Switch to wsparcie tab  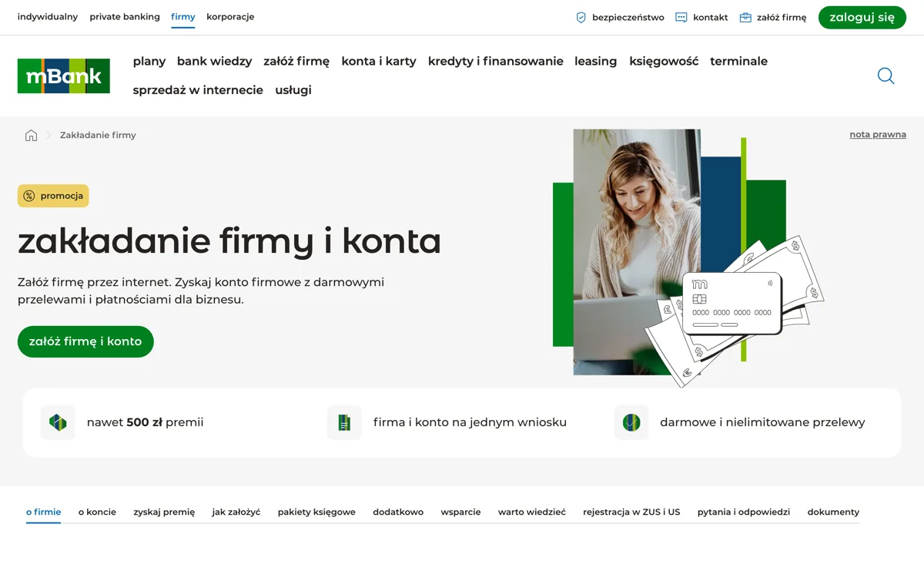point(460,512)
